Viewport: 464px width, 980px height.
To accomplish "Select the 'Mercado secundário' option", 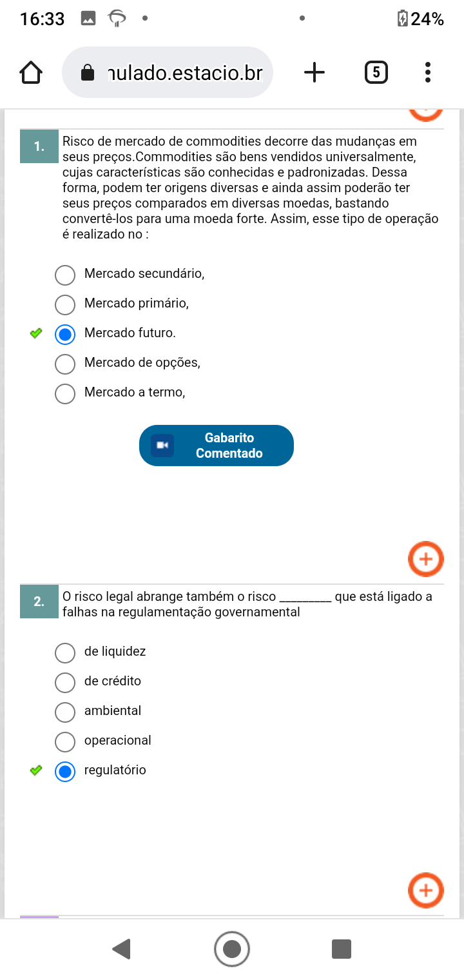I will click(65, 274).
